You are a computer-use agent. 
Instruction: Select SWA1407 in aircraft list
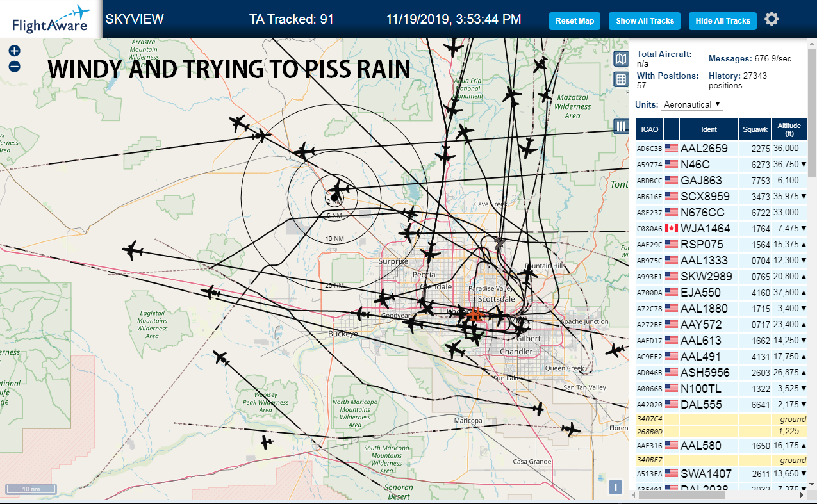[x=722, y=473]
